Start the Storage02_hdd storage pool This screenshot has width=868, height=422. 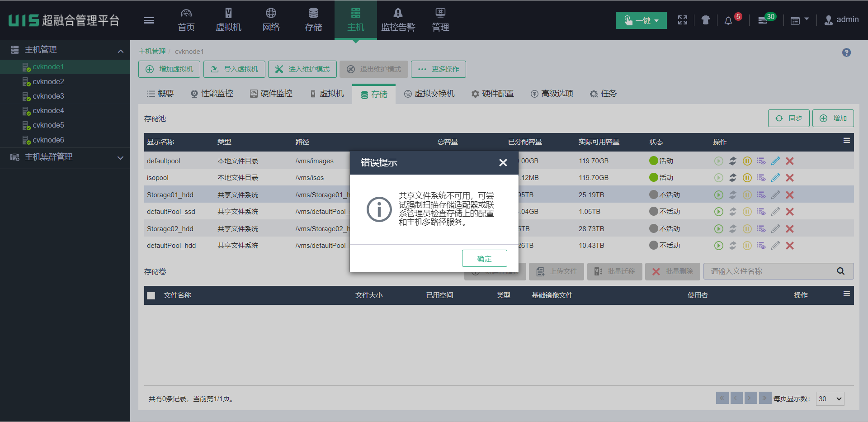[719, 229]
